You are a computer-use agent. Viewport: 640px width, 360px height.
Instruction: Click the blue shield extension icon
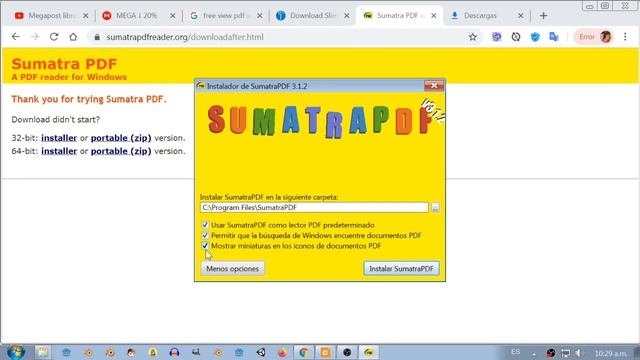pos(535,37)
